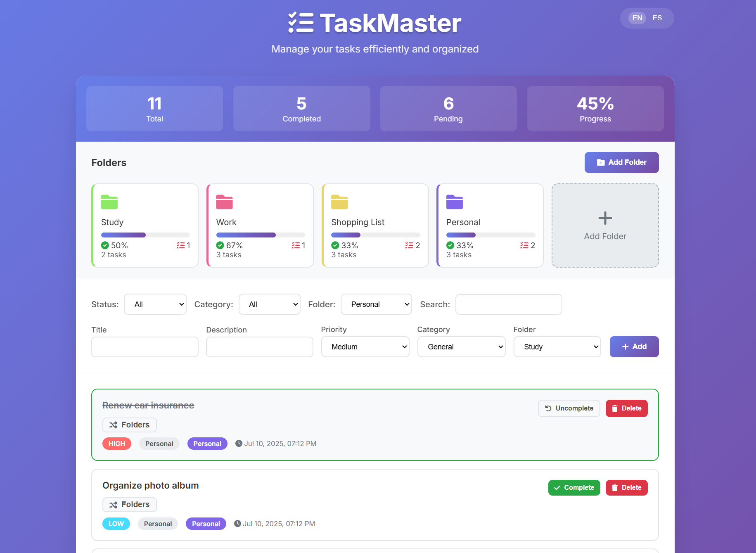
Task: Open the Folder filter dropdown showing Personal
Action: 376,304
